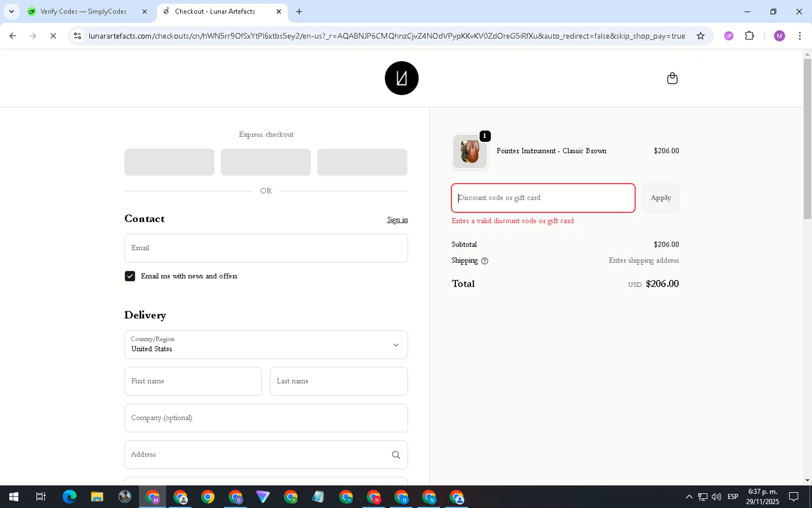Click the Apply discount button

tap(661, 198)
